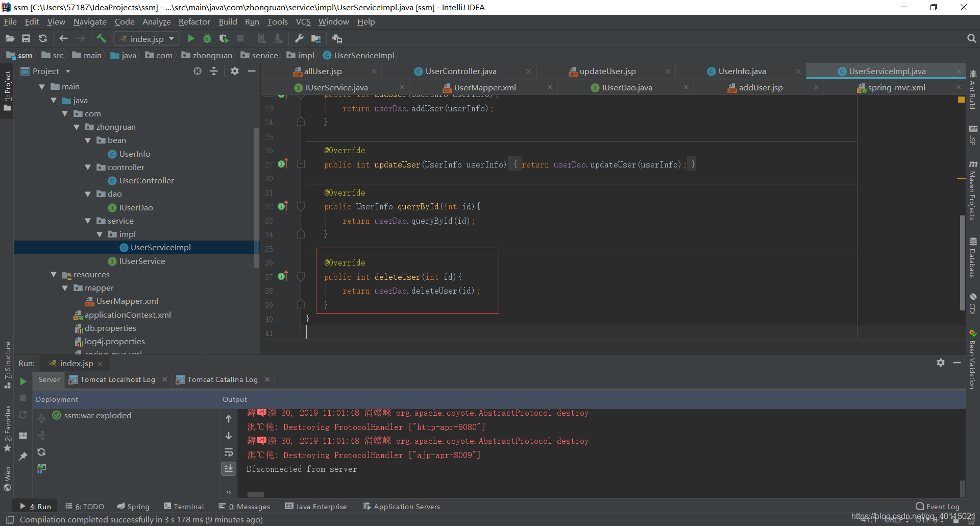This screenshot has height=526, width=980.
Task: Open the Application Servers tool button
Action: 402,507
